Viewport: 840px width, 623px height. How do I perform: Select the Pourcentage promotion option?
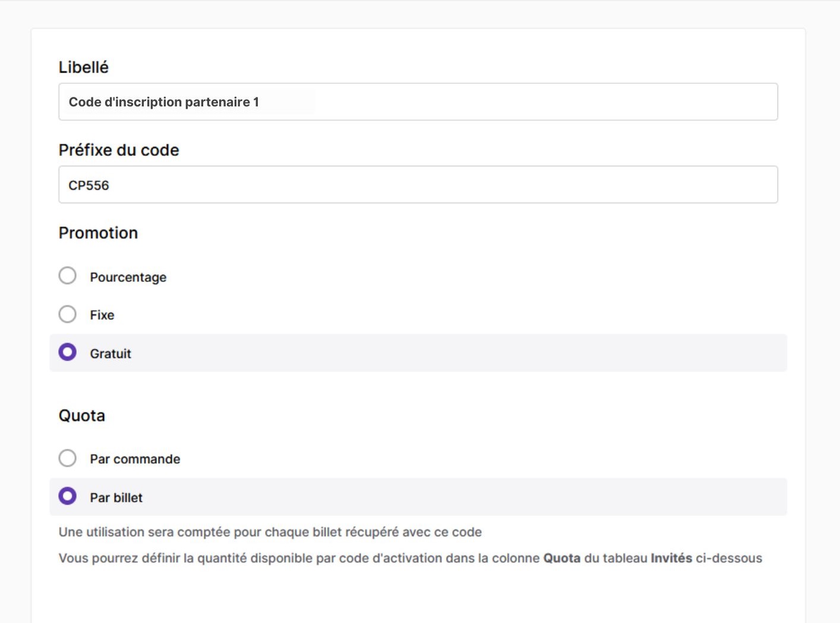pos(68,275)
